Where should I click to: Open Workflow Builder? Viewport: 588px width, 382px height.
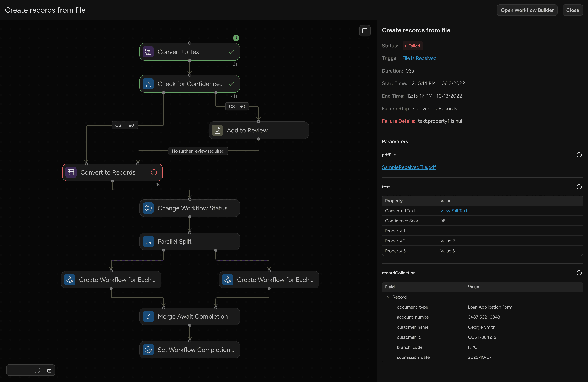point(527,10)
